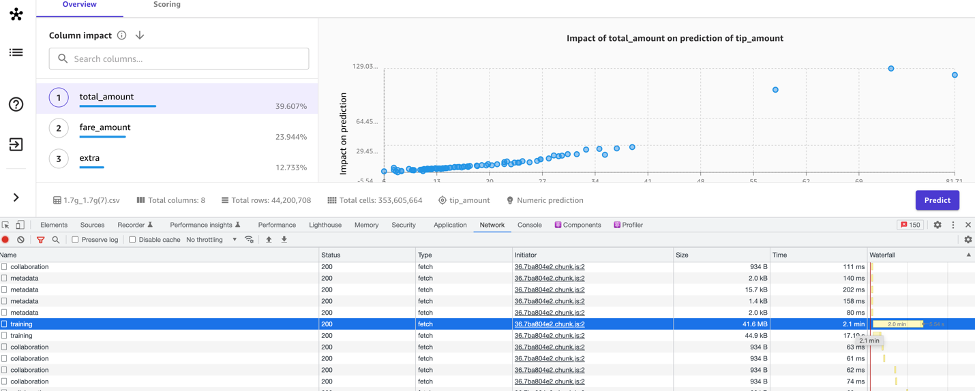977x391 pixels.
Task: Clear the network log with the clear icon
Action: tap(21, 239)
